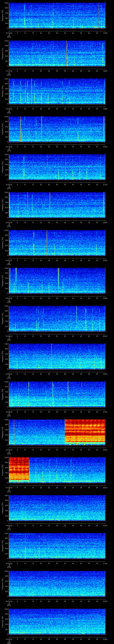Click the 16:29:00 start time label
This screenshot has width=114, height=644.
coord(9,525)
